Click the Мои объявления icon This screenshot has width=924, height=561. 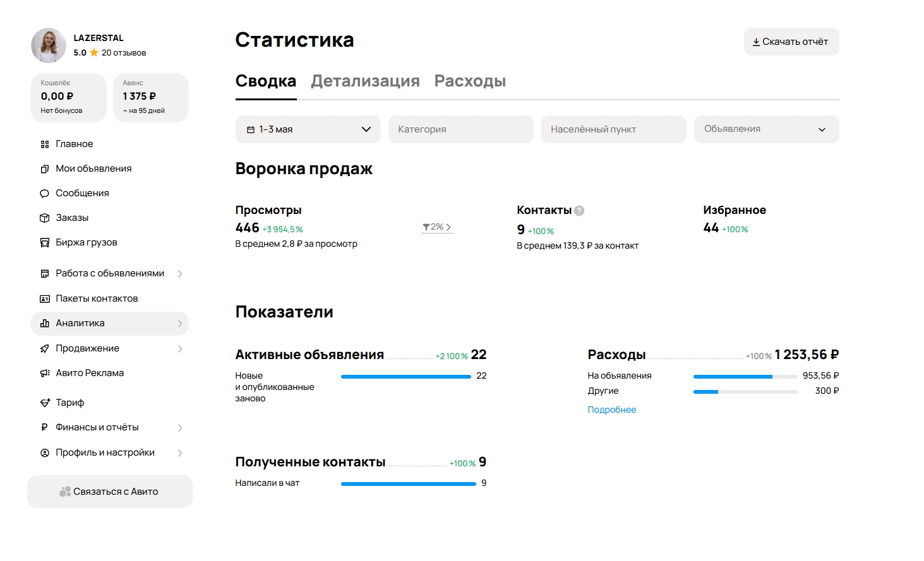pyautogui.click(x=45, y=169)
